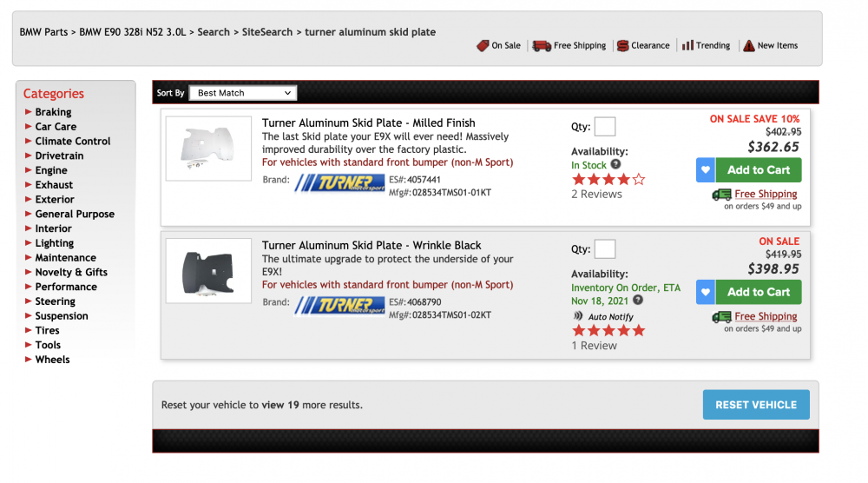Click Auto Notify text link
The height and width of the screenshot is (483, 868).
[x=610, y=317]
